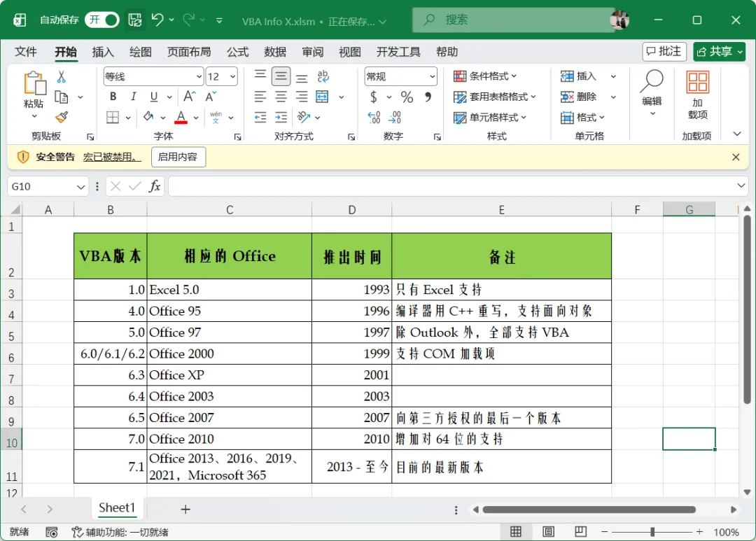Click the zoom slider handle
Viewport: 756px width, 541px height.
click(x=652, y=532)
